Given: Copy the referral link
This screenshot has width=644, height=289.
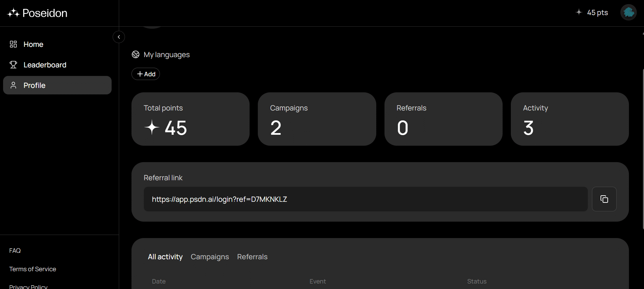Looking at the screenshot, I should click(x=604, y=199).
